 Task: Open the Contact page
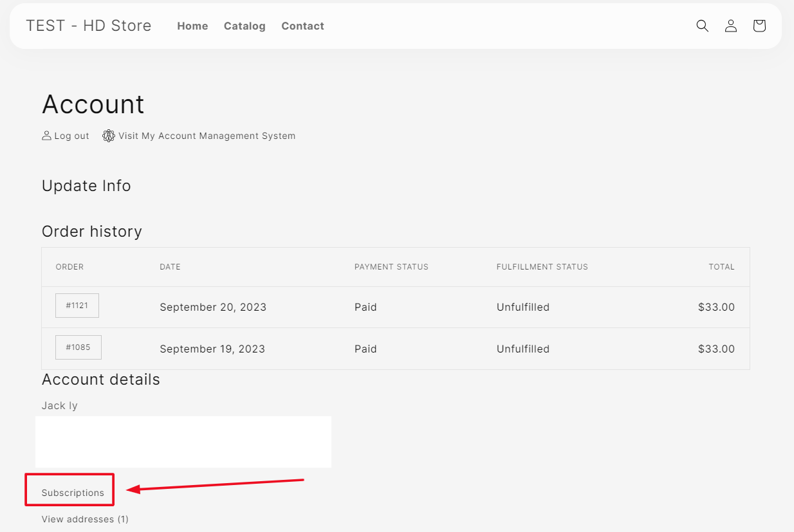[x=302, y=26]
